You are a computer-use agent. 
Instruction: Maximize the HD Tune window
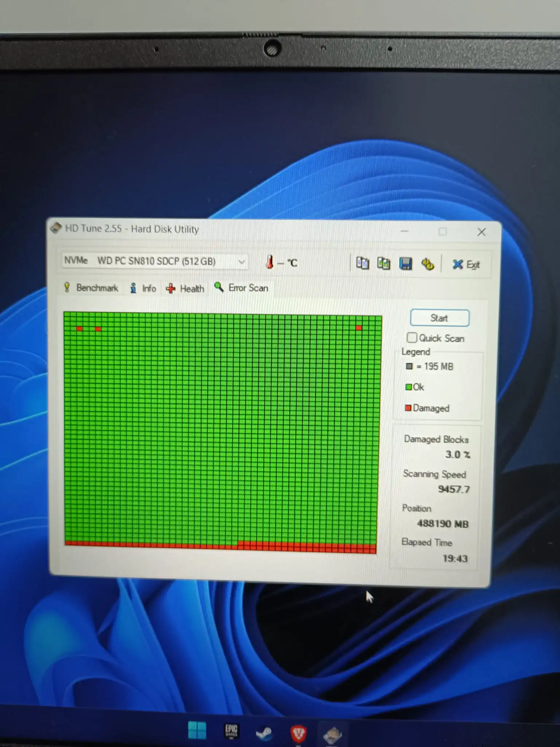443,232
